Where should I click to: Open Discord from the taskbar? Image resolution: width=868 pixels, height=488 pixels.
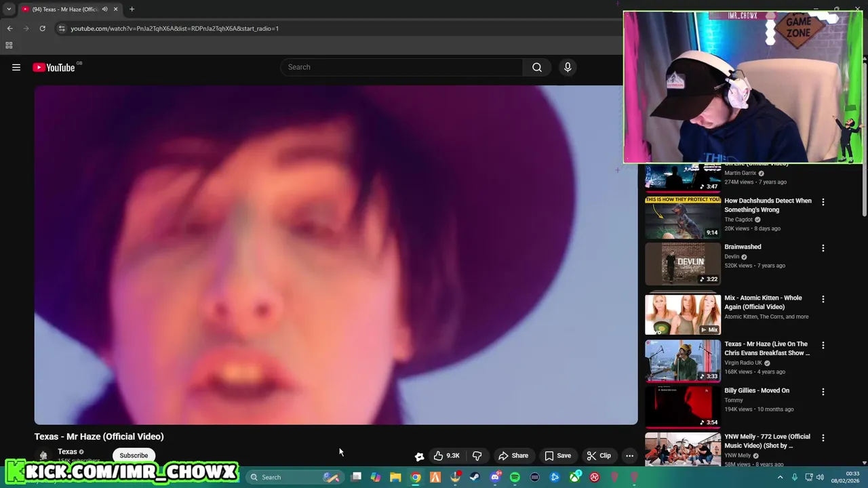coord(495,477)
